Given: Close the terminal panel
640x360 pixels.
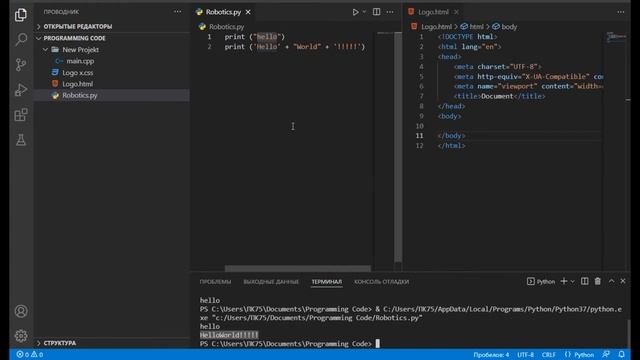Looking at the screenshot, I should tap(623, 281).
